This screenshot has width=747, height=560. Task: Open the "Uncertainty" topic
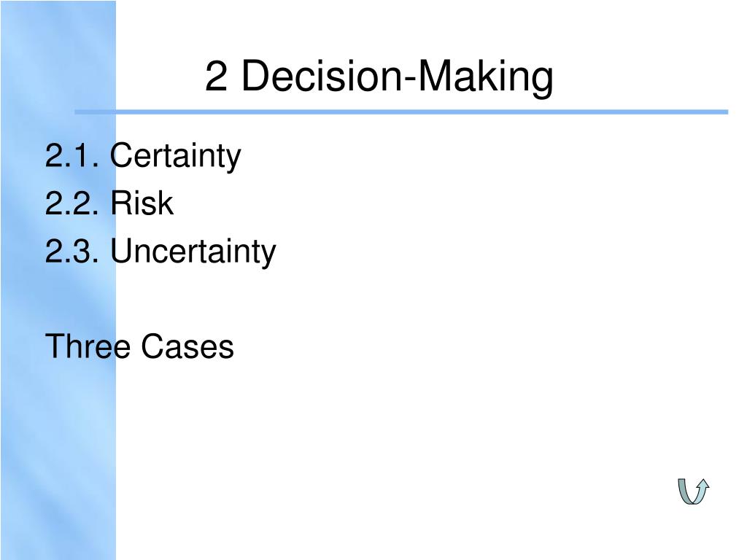point(193,252)
